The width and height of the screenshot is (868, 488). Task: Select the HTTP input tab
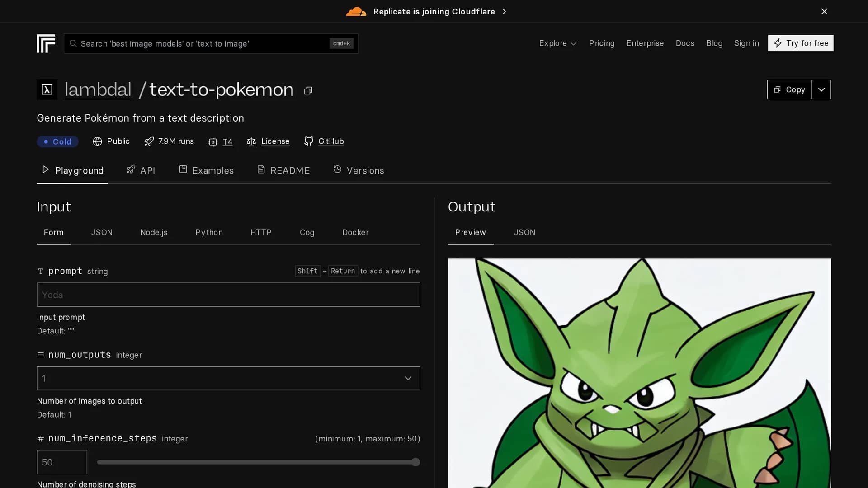point(261,232)
